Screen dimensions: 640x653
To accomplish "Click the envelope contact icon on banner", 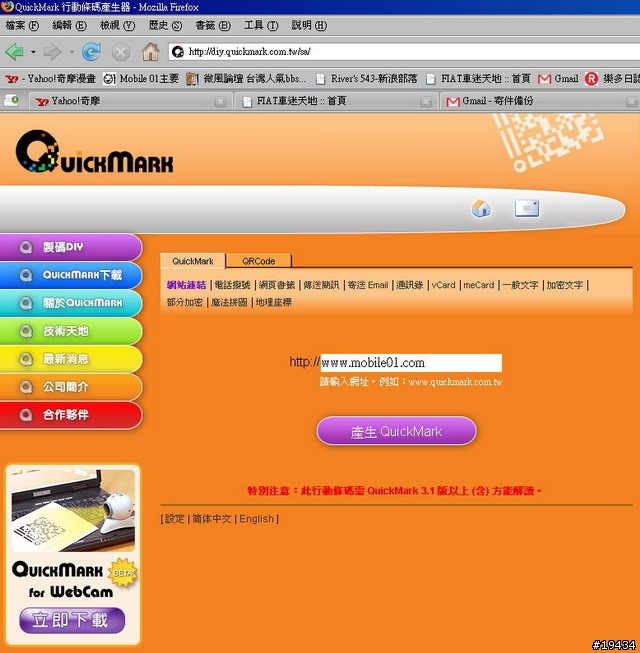I will point(527,208).
